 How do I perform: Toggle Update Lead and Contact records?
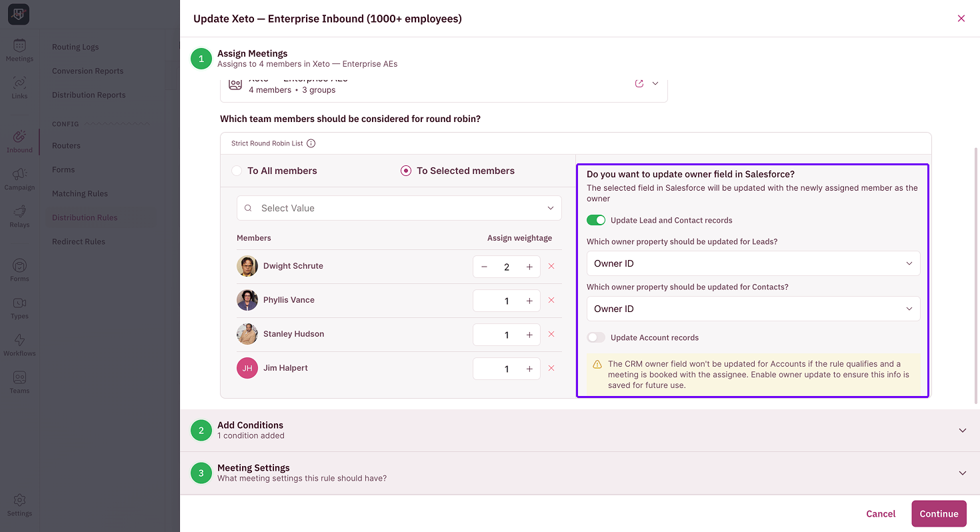pos(596,220)
